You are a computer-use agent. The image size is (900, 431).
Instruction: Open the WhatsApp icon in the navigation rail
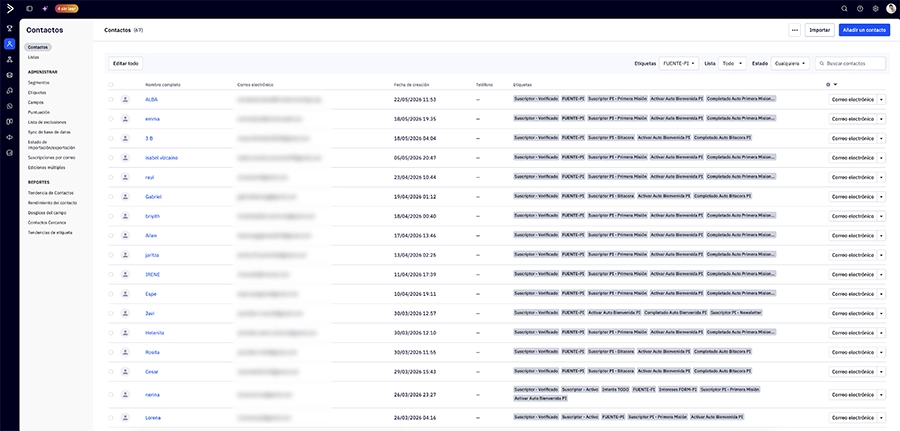pos(10,106)
